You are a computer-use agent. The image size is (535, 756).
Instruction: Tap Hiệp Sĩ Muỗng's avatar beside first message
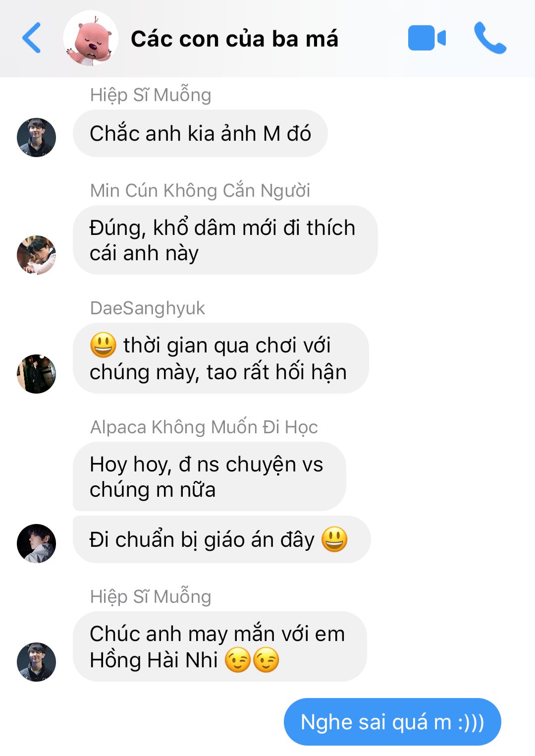pyautogui.click(x=36, y=137)
